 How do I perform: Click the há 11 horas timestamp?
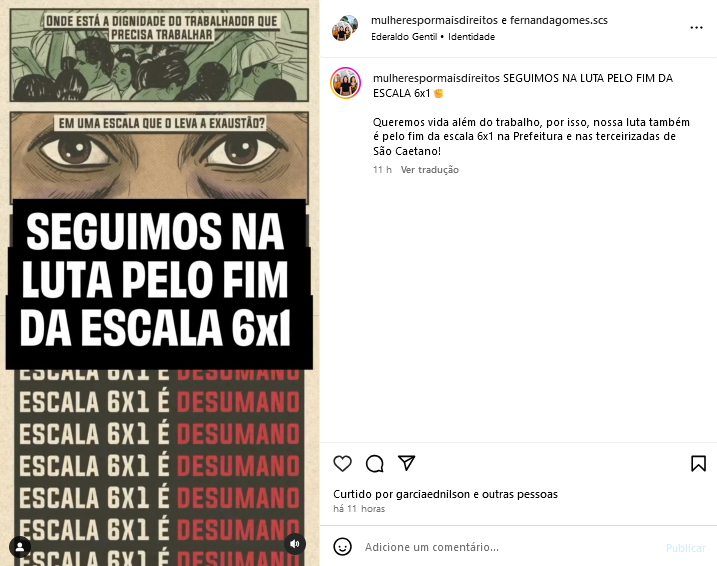coord(359,509)
